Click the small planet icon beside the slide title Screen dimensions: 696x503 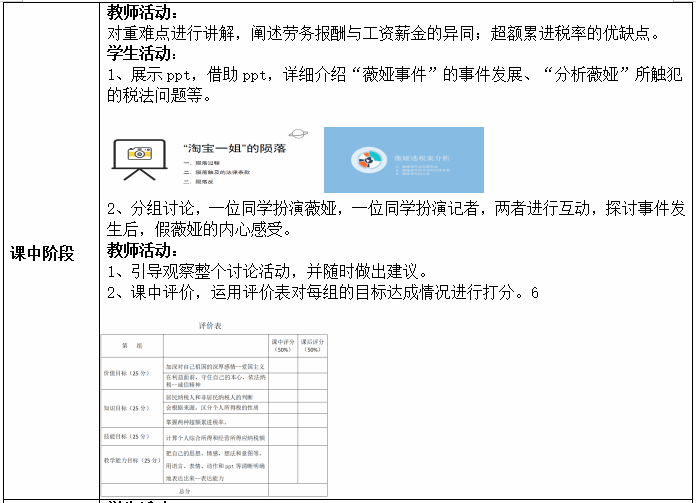click(x=297, y=133)
